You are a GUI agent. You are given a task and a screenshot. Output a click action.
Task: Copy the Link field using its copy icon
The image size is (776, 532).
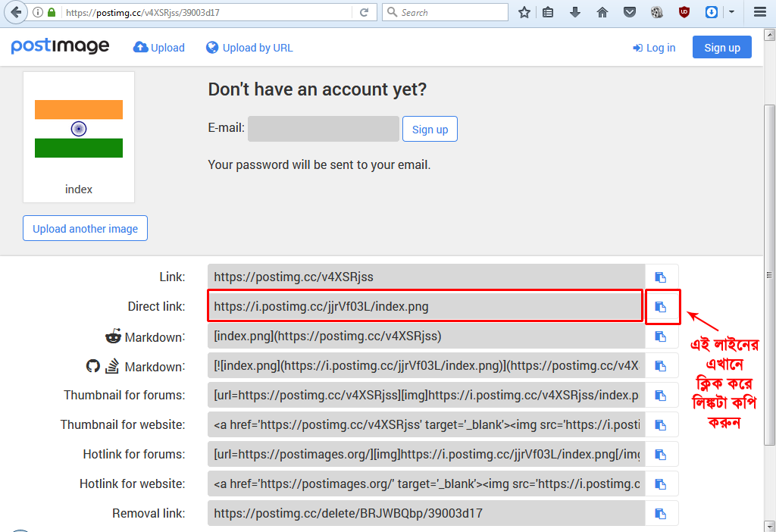(x=661, y=277)
